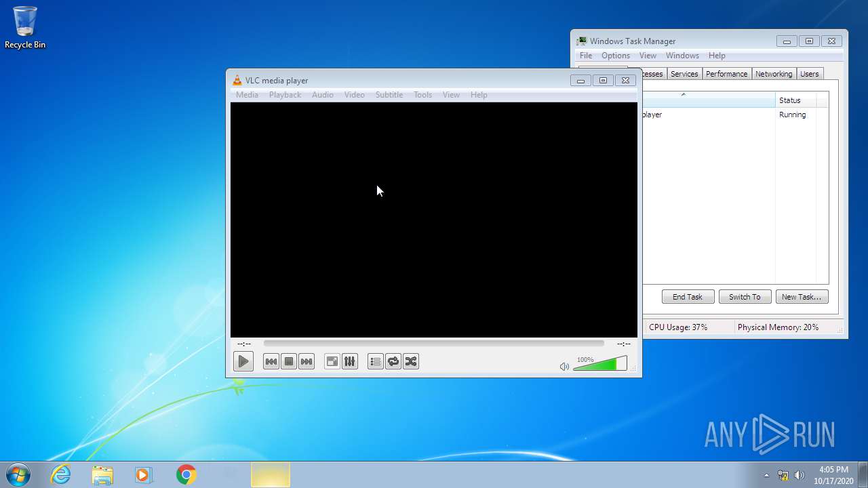Screen dimensions: 868x488
Task: Sort tasks by Status column header
Action: pyautogui.click(x=795, y=100)
